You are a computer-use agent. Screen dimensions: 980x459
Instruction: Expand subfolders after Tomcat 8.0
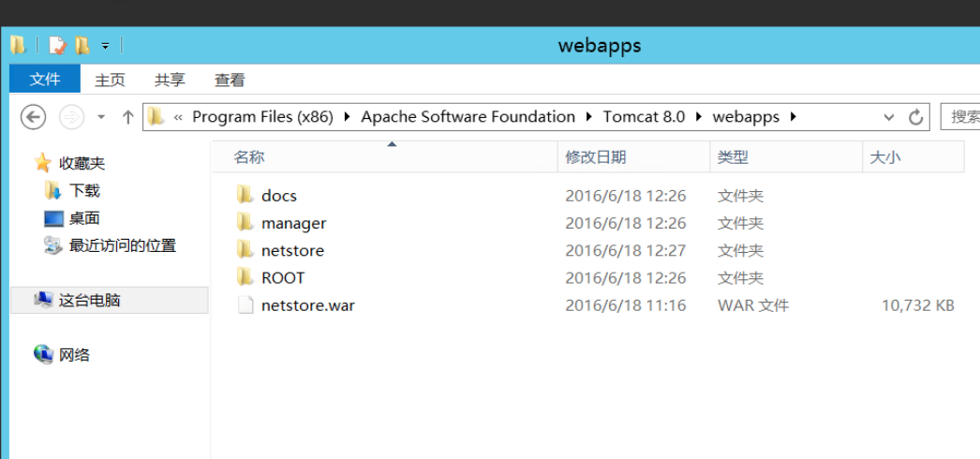coord(699,117)
